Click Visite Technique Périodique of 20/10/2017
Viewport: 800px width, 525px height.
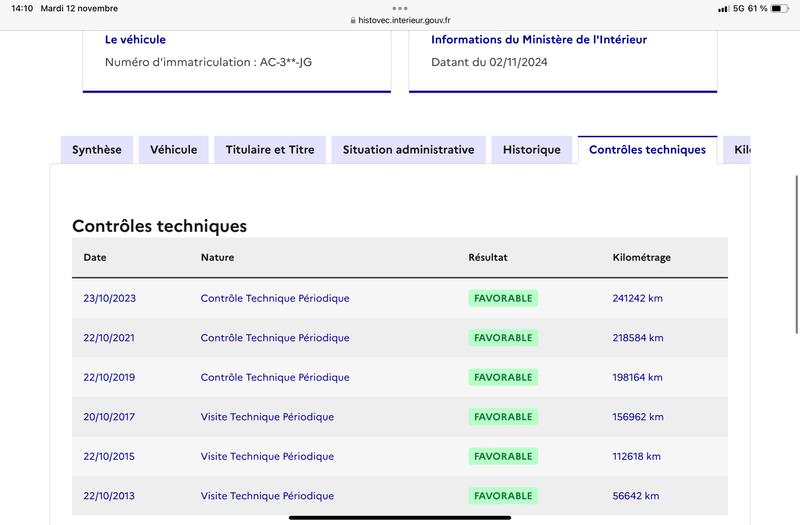[x=267, y=417]
